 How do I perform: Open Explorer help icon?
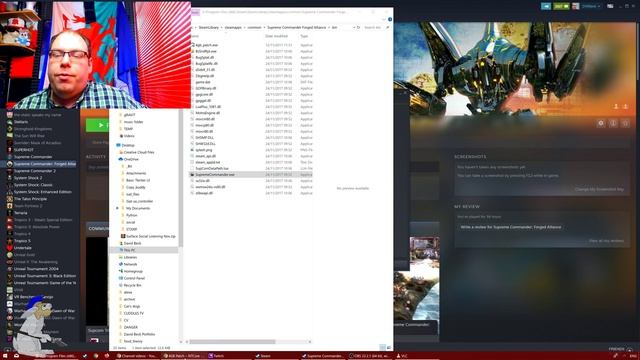click(390, 19)
